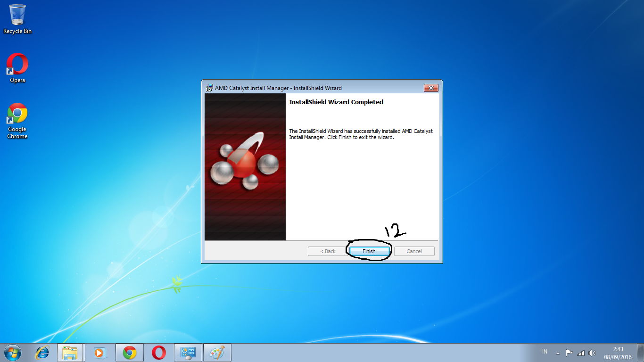The image size is (644, 362).
Task: Switch to the installer taskbar item
Action: pos(188,352)
